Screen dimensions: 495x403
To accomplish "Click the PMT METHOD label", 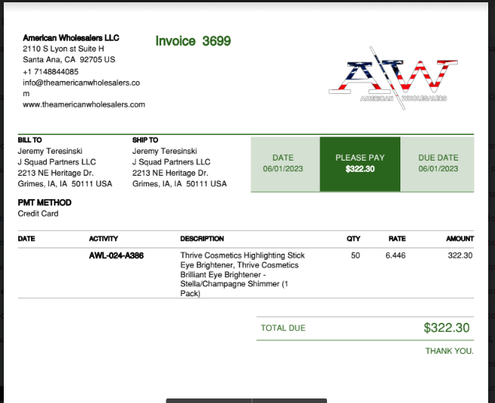I will [45, 203].
